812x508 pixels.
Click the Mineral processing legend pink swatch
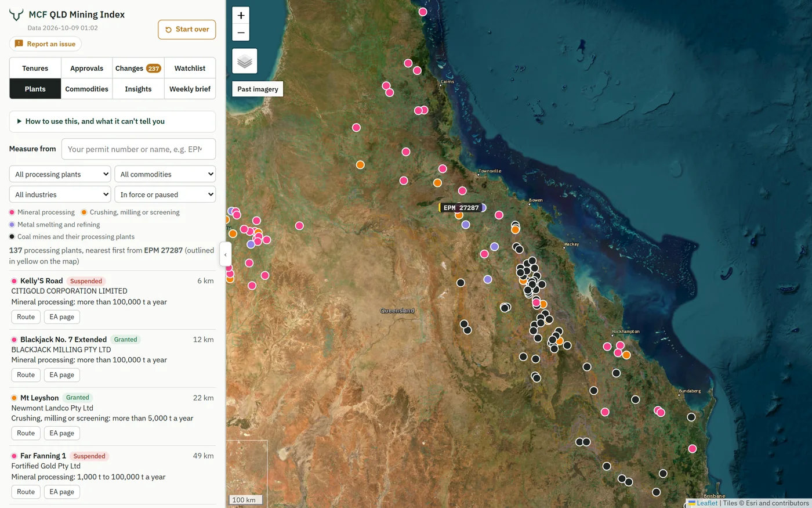pyautogui.click(x=12, y=212)
